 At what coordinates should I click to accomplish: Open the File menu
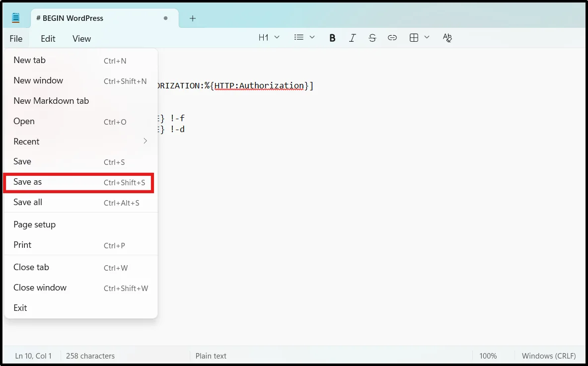[x=16, y=39]
